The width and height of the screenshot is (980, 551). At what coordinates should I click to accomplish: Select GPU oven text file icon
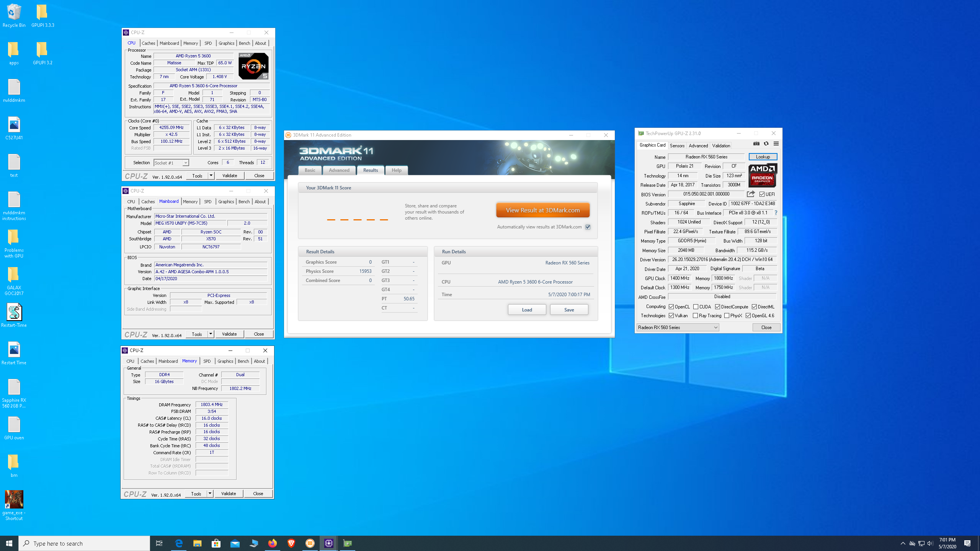click(14, 428)
